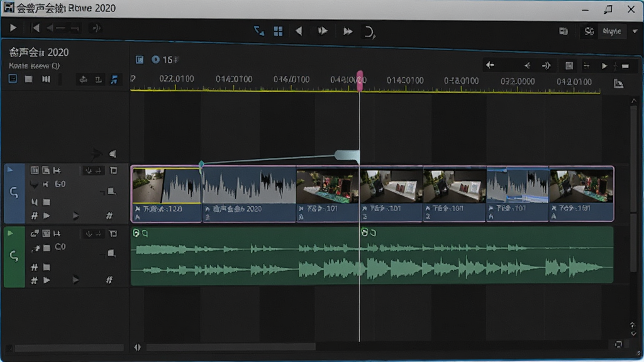Select the blue razor-style tool icon

click(x=259, y=31)
